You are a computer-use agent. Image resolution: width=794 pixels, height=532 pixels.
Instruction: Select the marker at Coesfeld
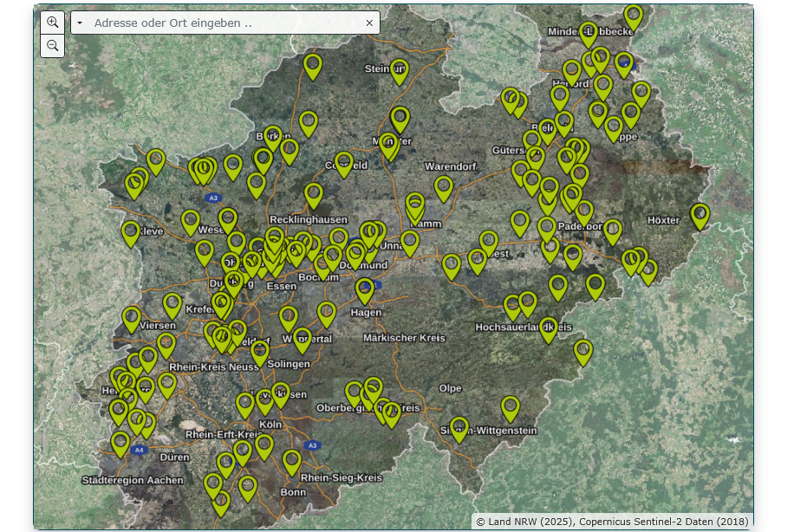[344, 163]
